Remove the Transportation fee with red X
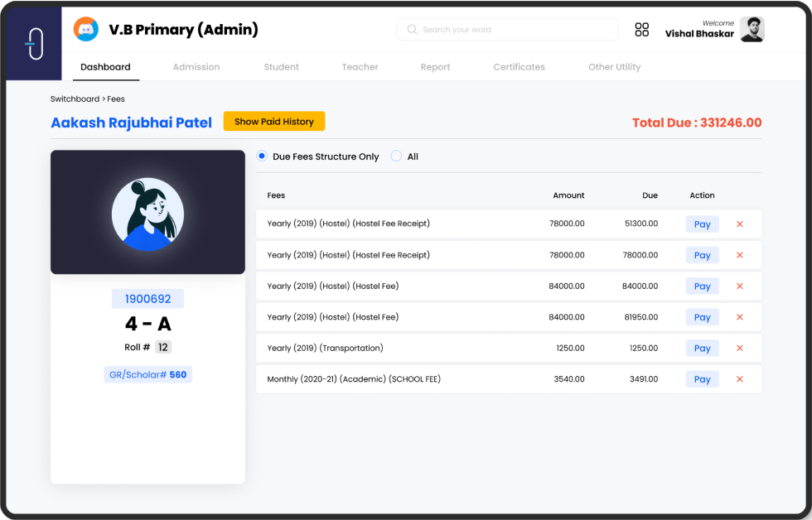This screenshot has height=520, width=812. (739, 349)
